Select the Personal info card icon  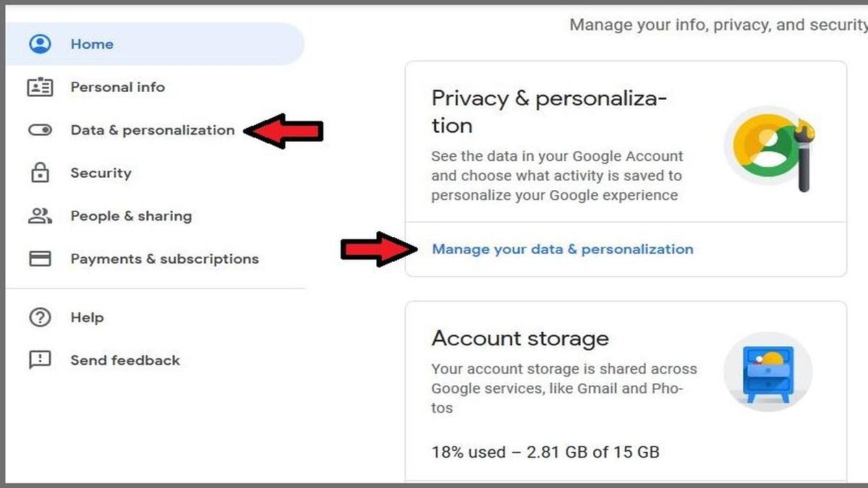(x=41, y=87)
